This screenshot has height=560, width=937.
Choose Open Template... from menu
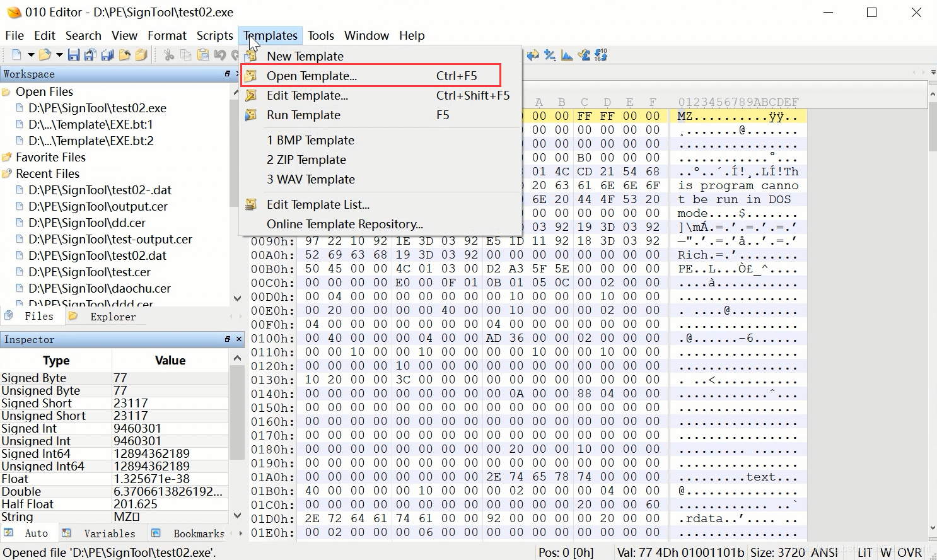click(x=381, y=76)
